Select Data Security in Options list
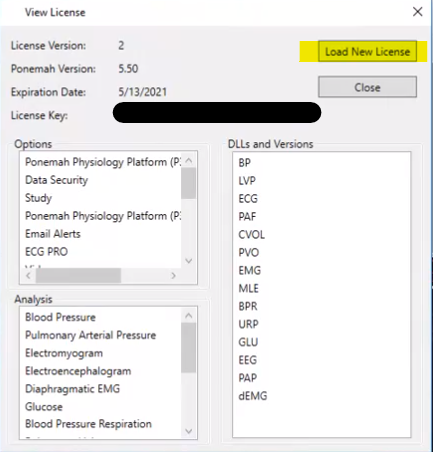The height and width of the screenshot is (452, 433). pos(57,180)
